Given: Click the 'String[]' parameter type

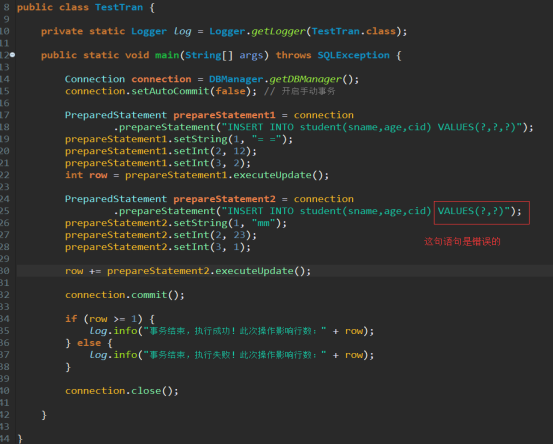Looking at the screenshot, I should [209, 55].
